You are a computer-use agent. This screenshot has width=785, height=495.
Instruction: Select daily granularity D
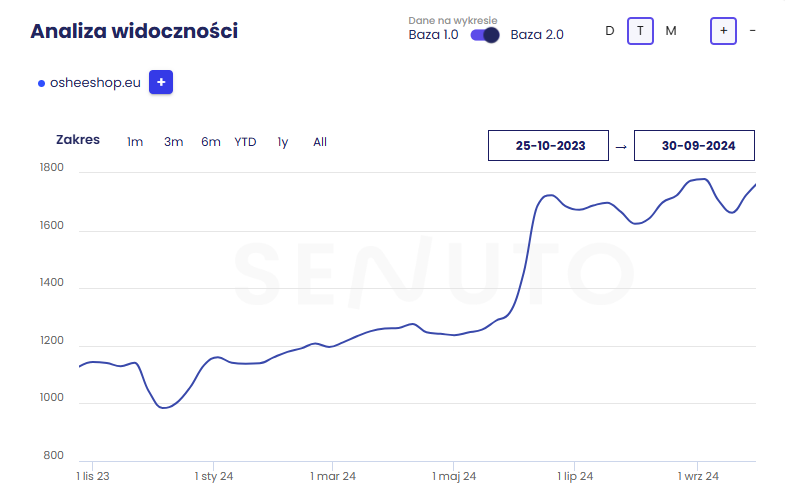click(x=610, y=31)
